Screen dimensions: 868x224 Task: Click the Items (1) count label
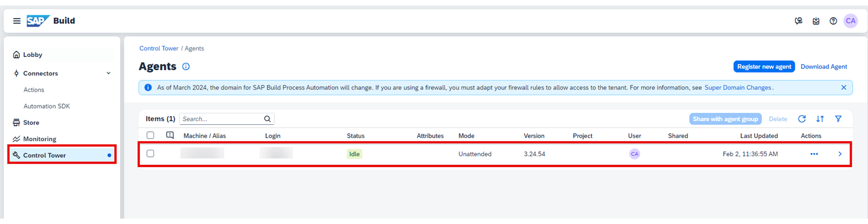coord(160,119)
